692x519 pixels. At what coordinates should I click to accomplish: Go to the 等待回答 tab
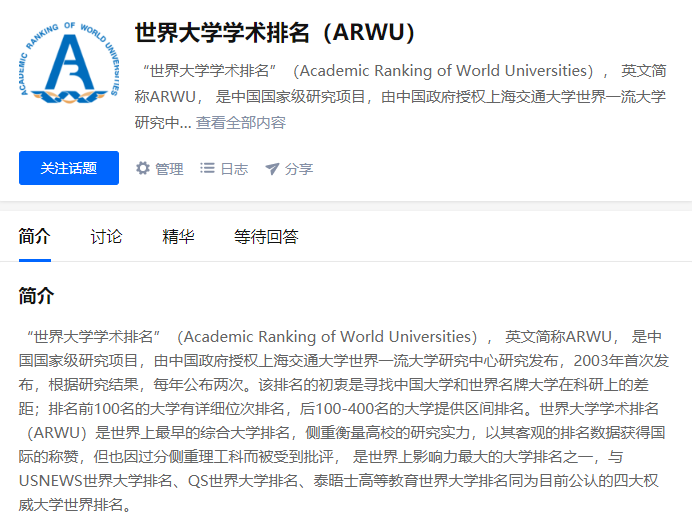point(266,237)
